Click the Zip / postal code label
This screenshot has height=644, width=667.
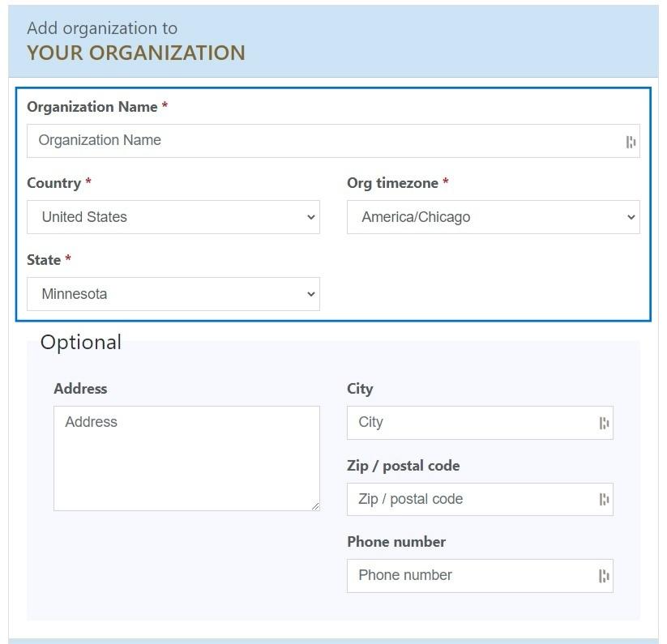point(404,466)
